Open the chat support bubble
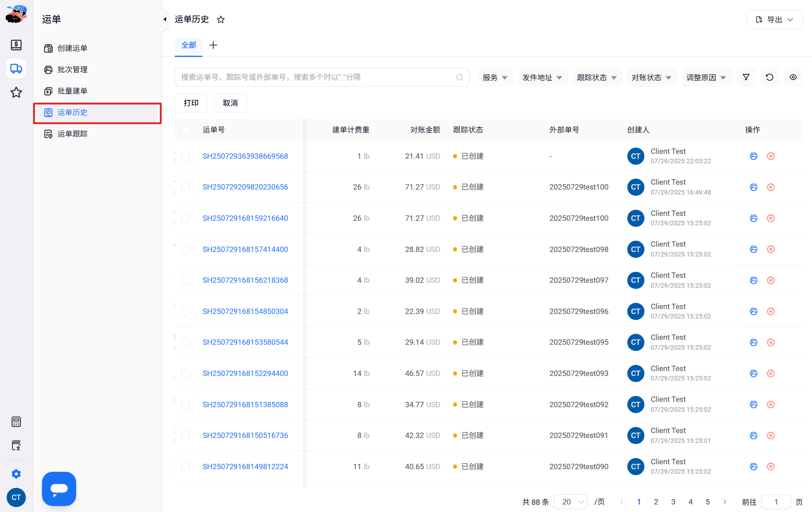Image resolution: width=812 pixels, height=512 pixels. [59, 489]
